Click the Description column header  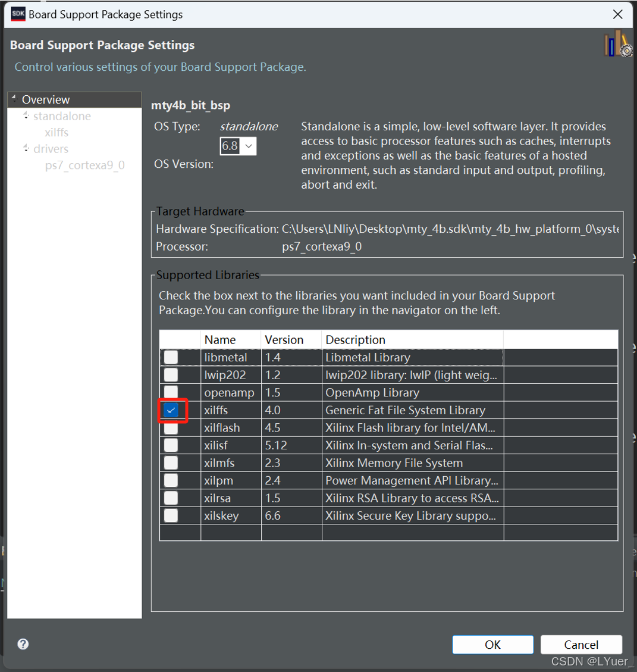click(x=413, y=339)
